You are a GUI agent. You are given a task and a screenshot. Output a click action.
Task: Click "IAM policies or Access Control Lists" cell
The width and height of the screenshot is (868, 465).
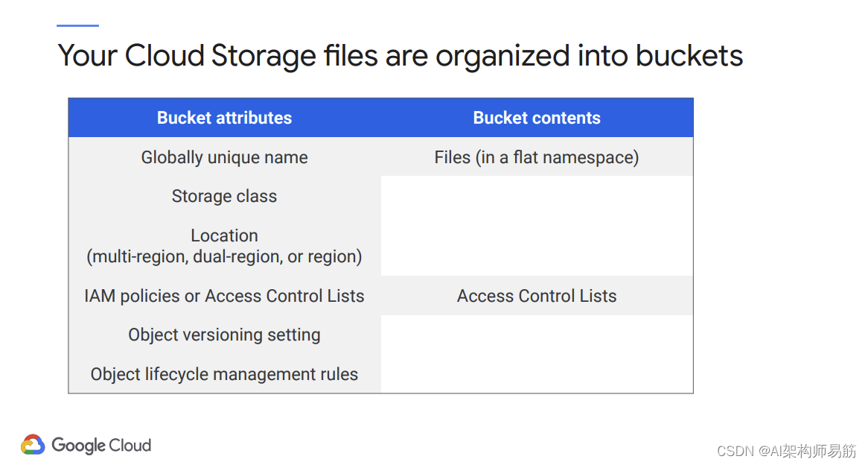(224, 296)
